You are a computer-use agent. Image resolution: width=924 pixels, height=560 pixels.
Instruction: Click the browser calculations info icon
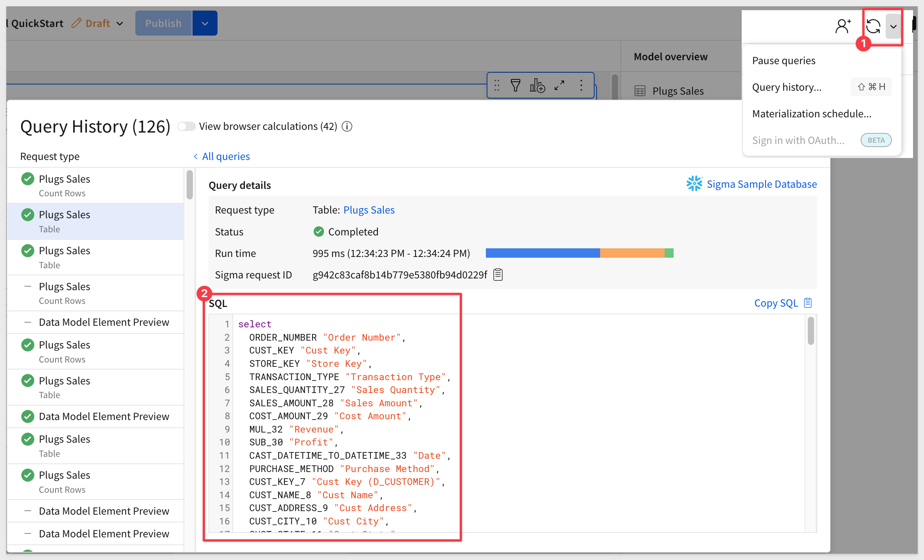pos(347,126)
